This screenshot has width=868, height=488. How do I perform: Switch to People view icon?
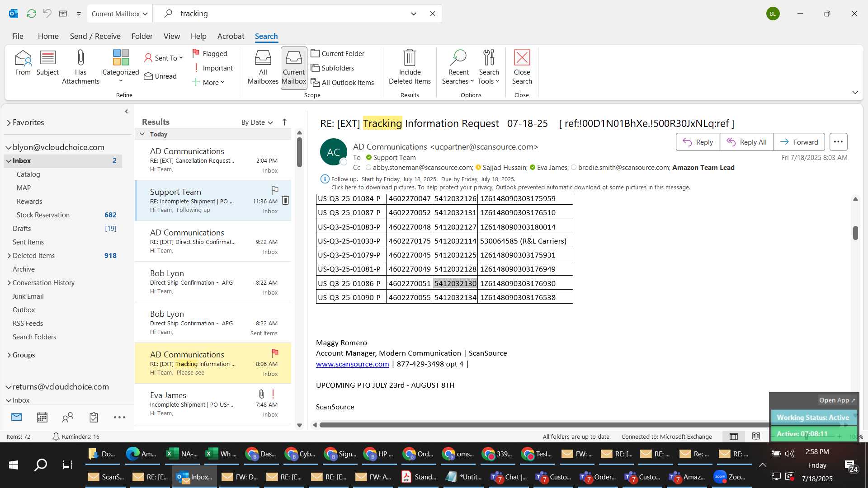[x=68, y=417]
